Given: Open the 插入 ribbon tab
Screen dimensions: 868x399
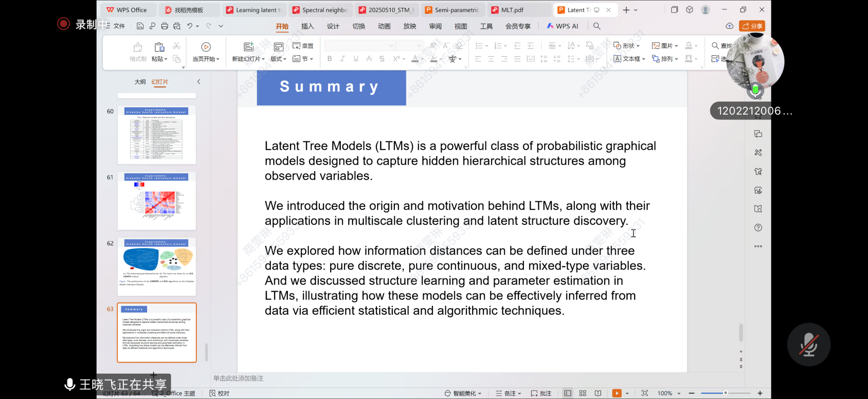Looking at the screenshot, I should pos(307,26).
